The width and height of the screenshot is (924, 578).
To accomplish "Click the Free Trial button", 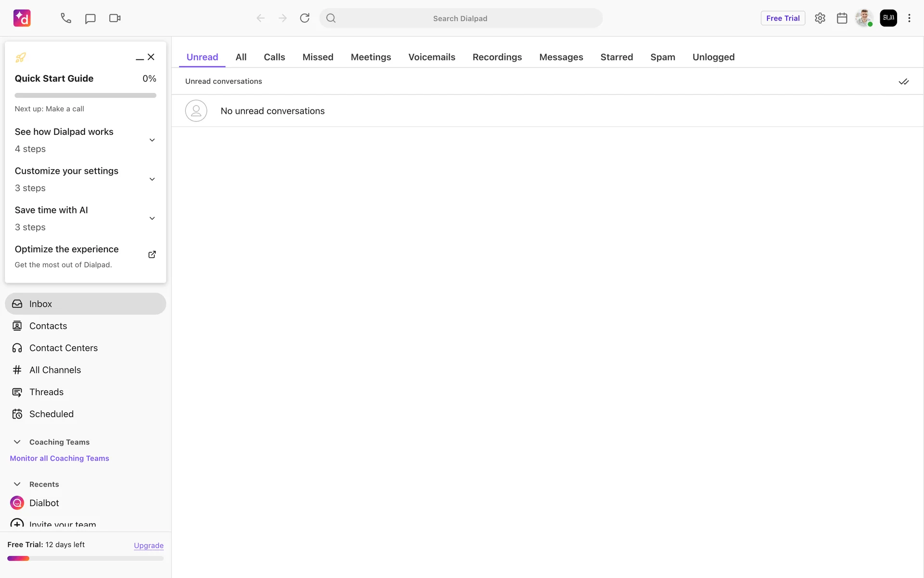I will 783,18.
